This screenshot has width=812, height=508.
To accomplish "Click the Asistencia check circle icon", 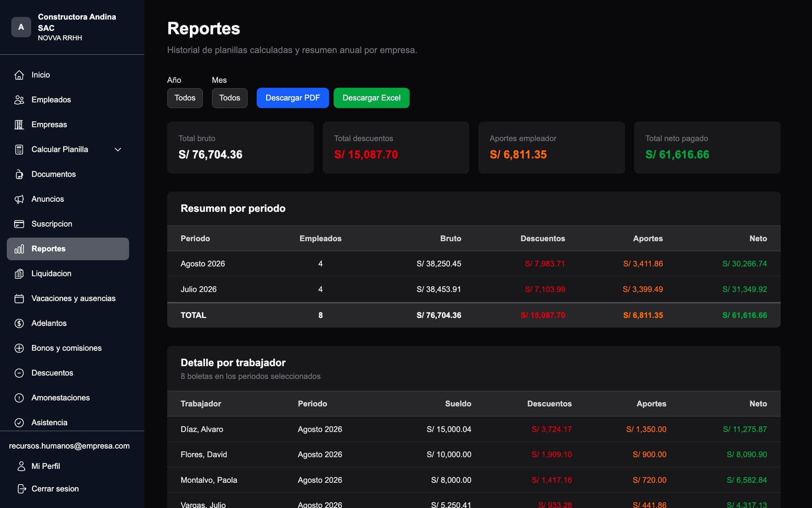I will click(x=19, y=423).
